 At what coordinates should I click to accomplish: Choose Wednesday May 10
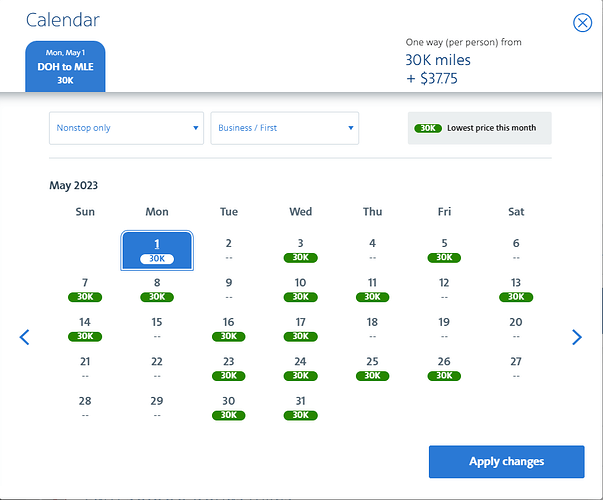[x=300, y=289]
